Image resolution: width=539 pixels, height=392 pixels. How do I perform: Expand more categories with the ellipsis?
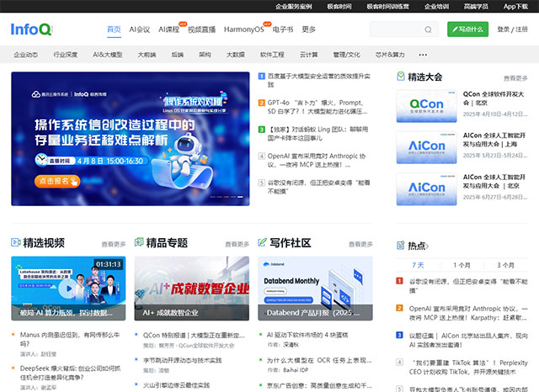[423, 54]
